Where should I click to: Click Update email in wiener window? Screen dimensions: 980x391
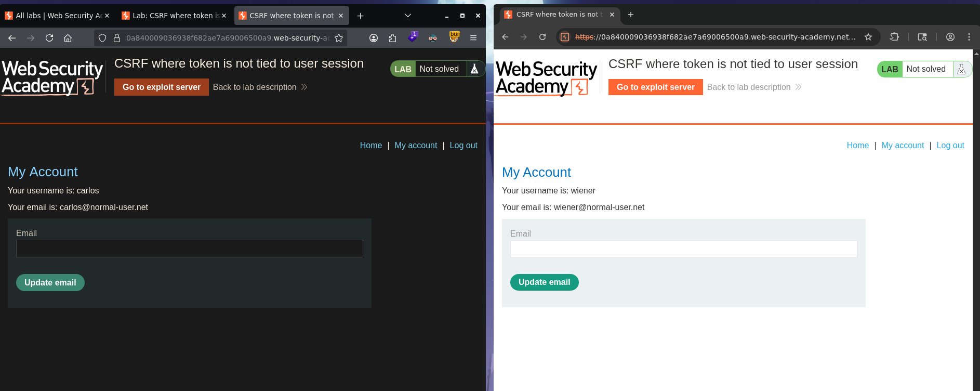pos(545,282)
